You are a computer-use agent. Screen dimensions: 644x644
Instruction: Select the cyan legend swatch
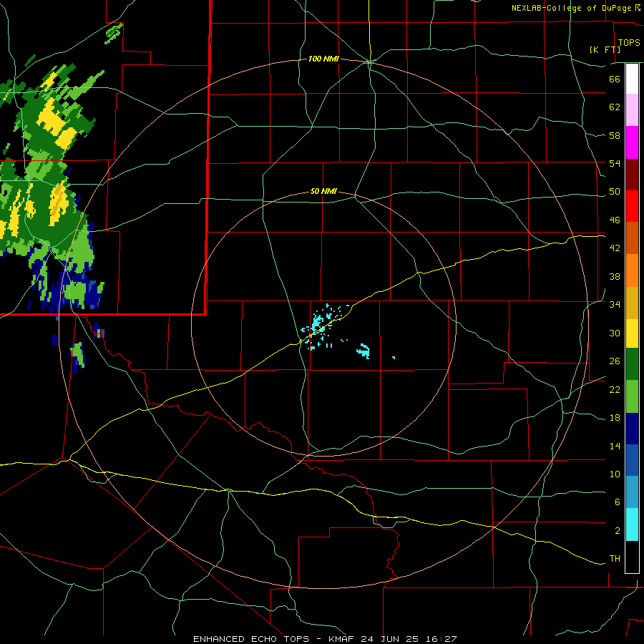[632, 525]
